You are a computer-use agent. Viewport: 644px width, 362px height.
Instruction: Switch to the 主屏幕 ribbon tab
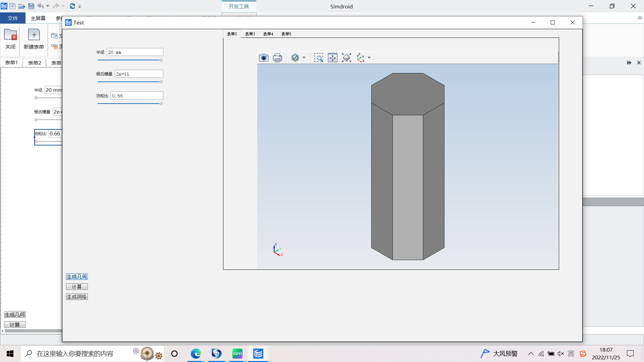click(38, 18)
